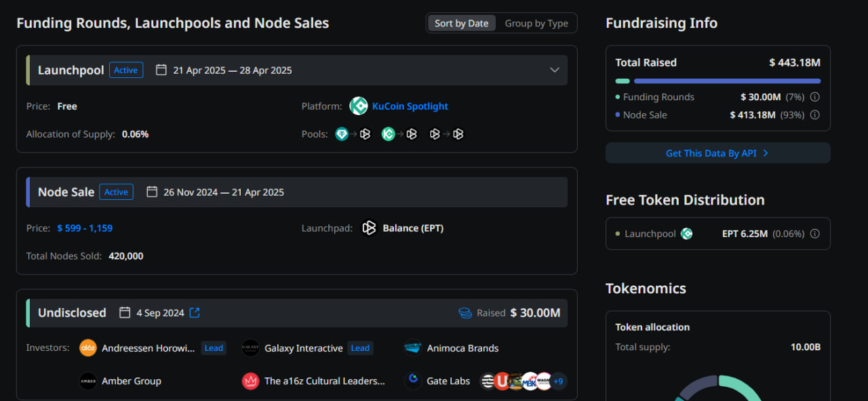The width and height of the screenshot is (868, 401).
Task: Click the red U investor avatar
Action: click(x=502, y=381)
